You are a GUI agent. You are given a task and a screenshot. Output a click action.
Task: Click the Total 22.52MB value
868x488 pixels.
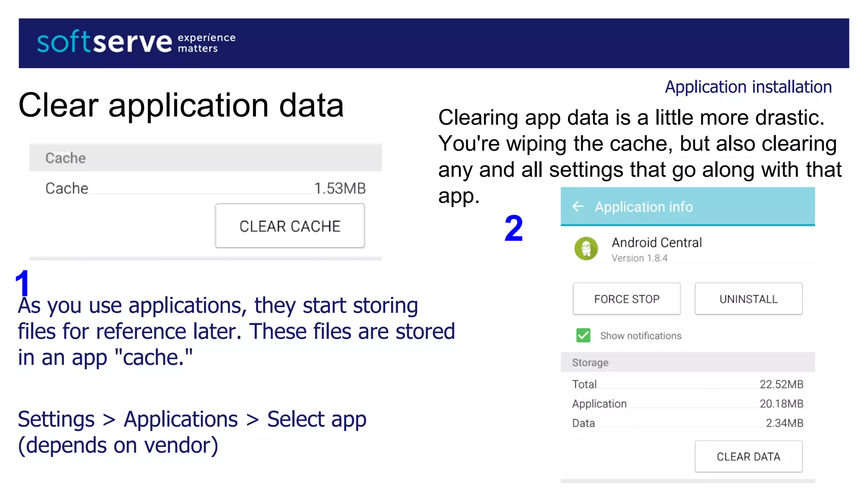pyautogui.click(x=781, y=384)
